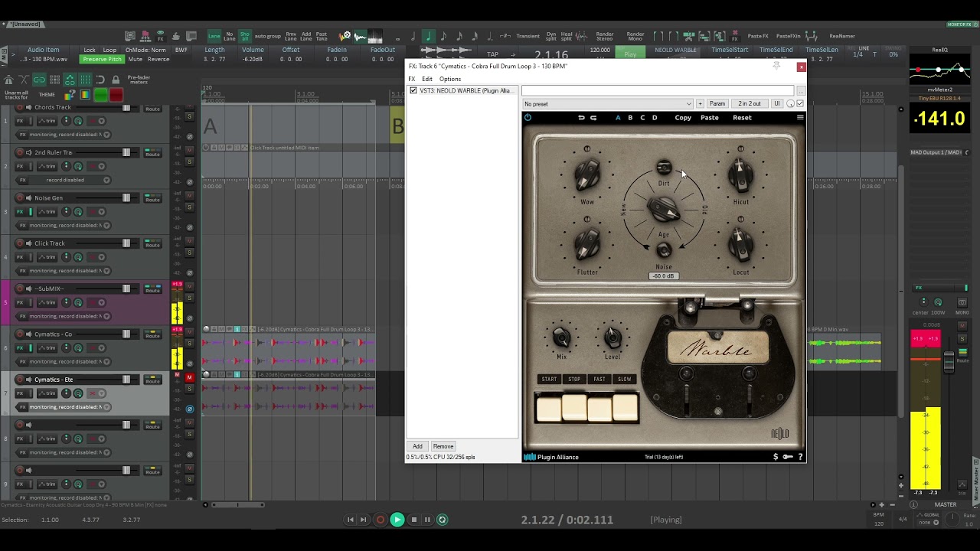Open the Options menu in FX window
This screenshot has height=551, width=980.
click(450, 79)
